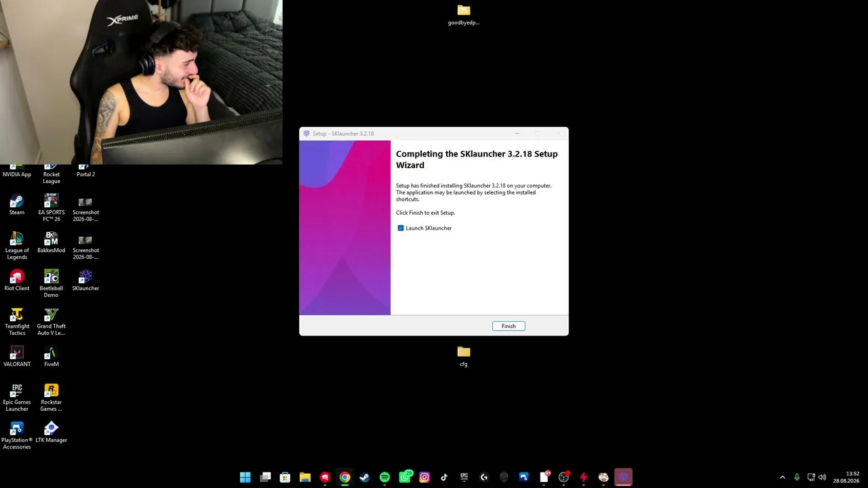Viewport: 868px width, 488px height.
Task: Open the Alienware app in the taskbar
Action: tap(504, 477)
